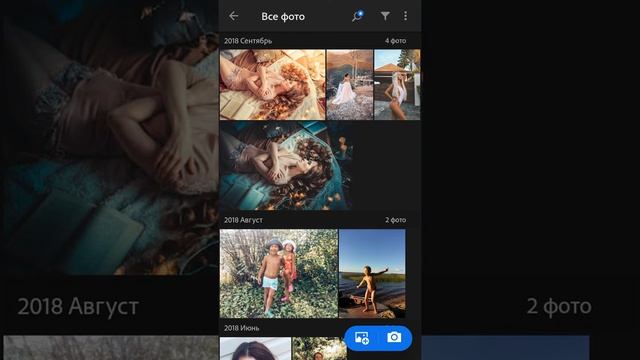
Task: Open the three-dot overflow menu
Action: click(405, 16)
